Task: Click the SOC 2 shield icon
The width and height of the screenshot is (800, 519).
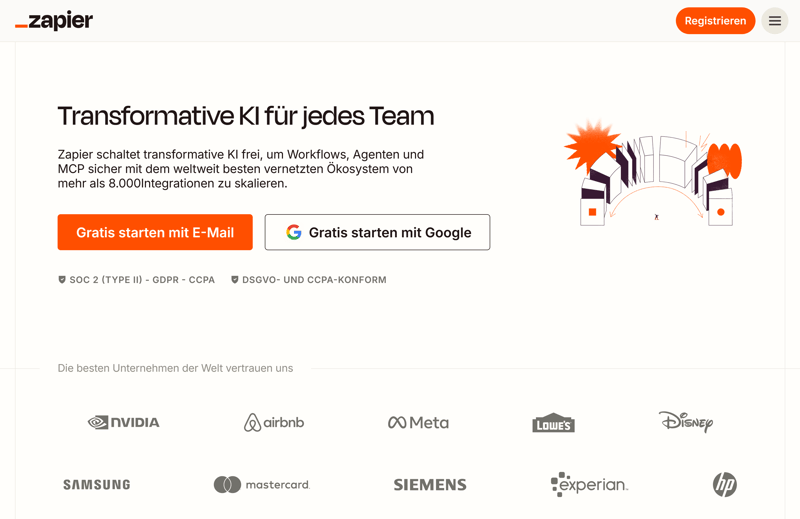Action: [62, 280]
